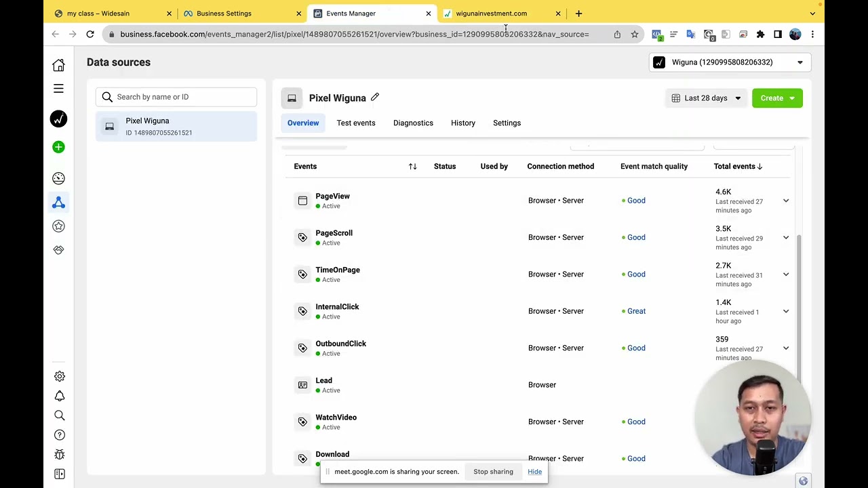Screen dimensions: 868x488
Task: Switch to the Diagnostics tab
Action: (x=413, y=123)
